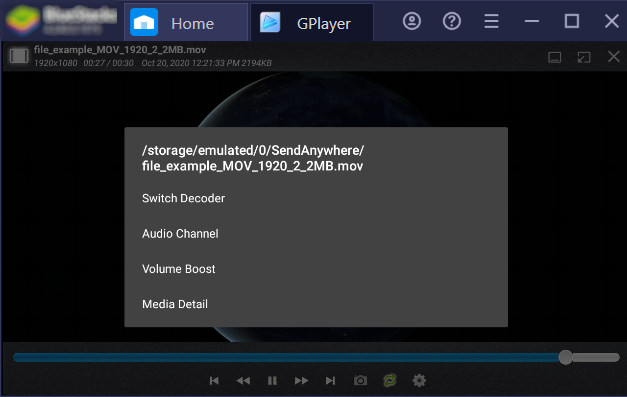Rewind the video
The width and height of the screenshot is (627, 397).
pyautogui.click(x=243, y=381)
